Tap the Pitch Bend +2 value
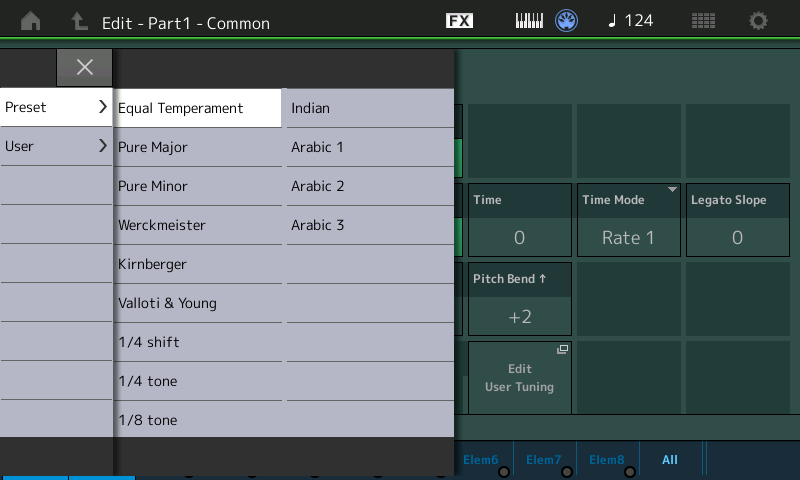Viewport: 800px width, 480px height. (x=520, y=317)
